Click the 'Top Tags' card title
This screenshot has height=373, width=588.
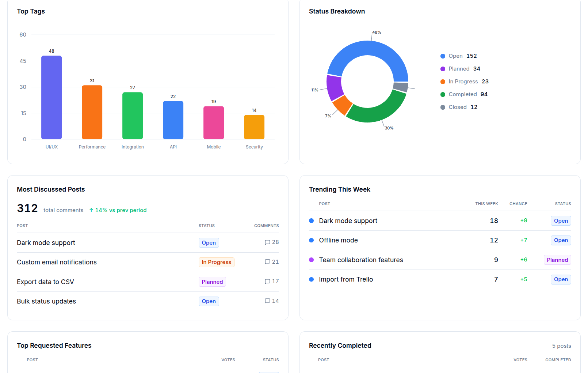pyautogui.click(x=31, y=11)
